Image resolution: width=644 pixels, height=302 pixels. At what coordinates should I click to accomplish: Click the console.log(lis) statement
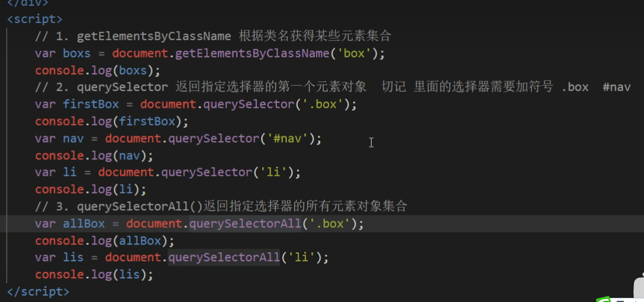[94, 275]
